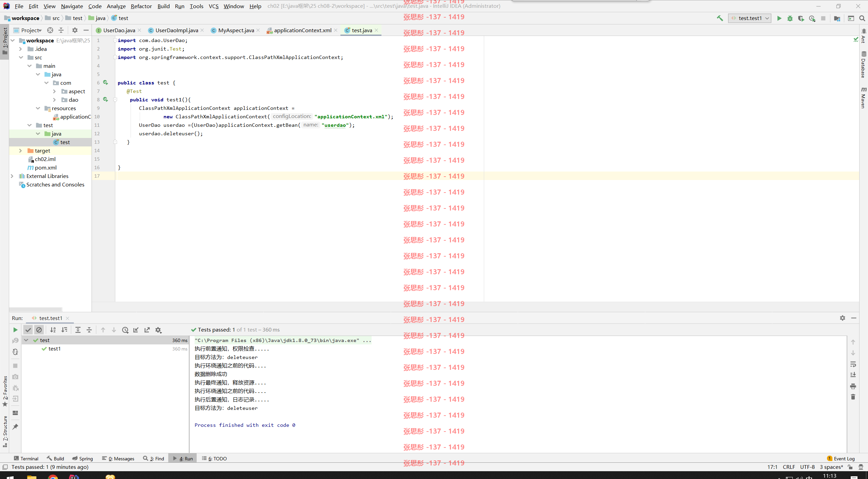The image size is (868, 479).
Task: Open the Database side panel
Action: click(x=863, y=64)
